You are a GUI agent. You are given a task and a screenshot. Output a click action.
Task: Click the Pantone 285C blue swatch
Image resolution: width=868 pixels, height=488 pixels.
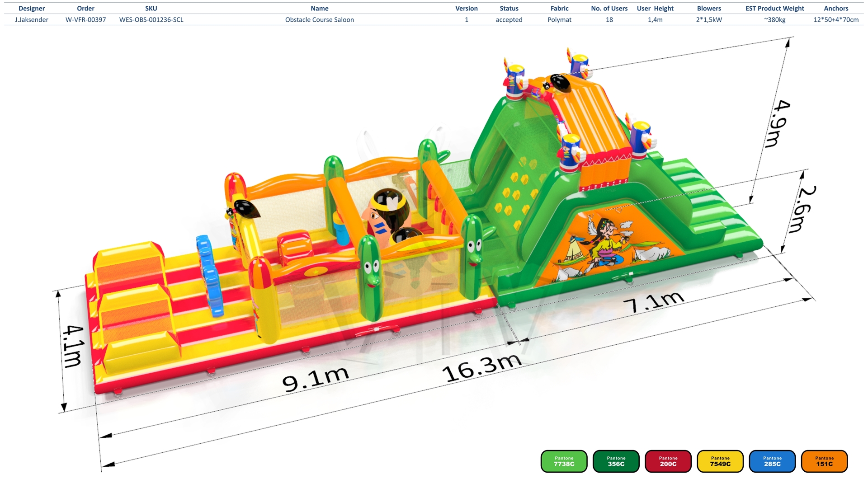pos(772,461)
